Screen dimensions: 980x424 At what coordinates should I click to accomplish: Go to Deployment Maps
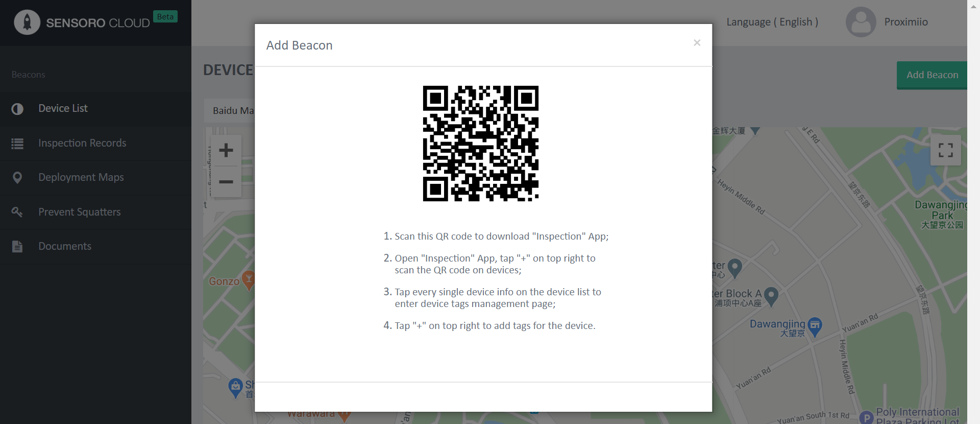pyautogui.click(x=95, y=178)
